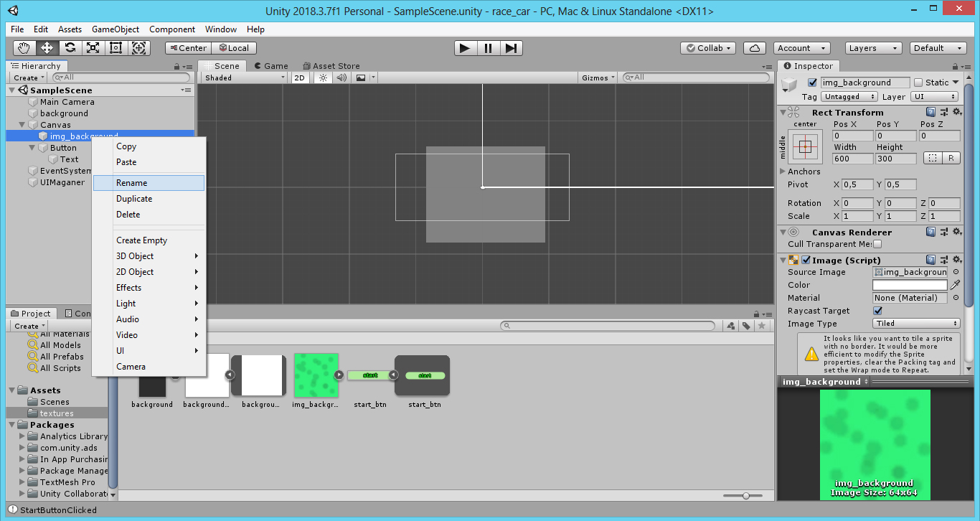Click the Project search by label icon

pyautogui.click(x=746, y=326)
